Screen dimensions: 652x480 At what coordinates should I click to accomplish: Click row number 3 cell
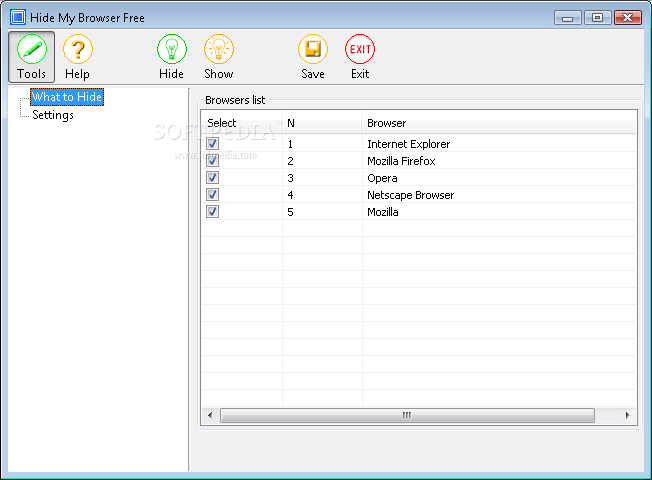click(x=290, y=178)
